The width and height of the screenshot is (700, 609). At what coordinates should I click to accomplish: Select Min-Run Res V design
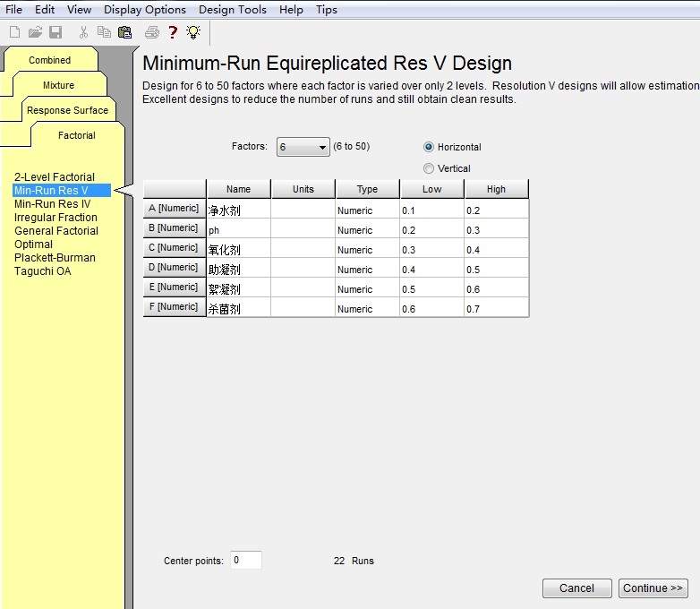click(62, 191)
